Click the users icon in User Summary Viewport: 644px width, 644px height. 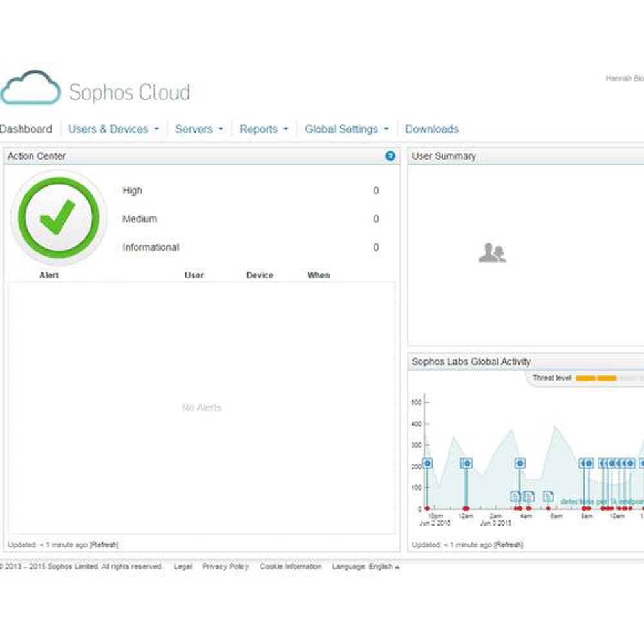(492, 253)
